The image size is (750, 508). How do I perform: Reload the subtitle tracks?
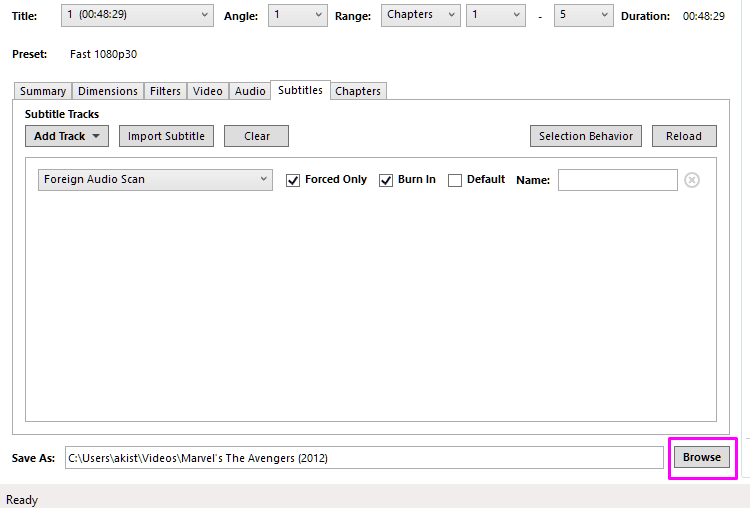(684, 136)
